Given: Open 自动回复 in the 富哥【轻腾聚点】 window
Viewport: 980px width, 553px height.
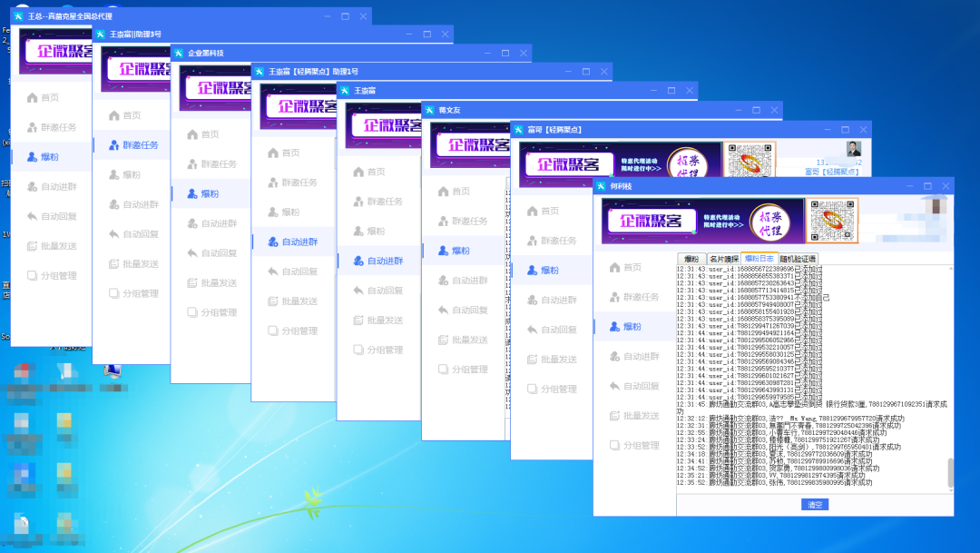Looking at the screenshot, I should tap(552, 330).
